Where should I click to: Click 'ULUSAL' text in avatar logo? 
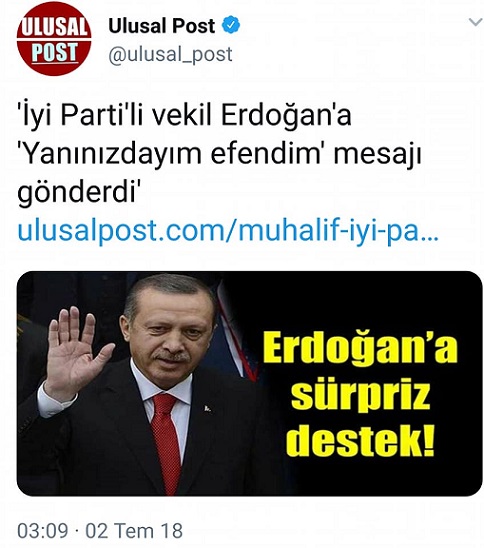[54, 27]
